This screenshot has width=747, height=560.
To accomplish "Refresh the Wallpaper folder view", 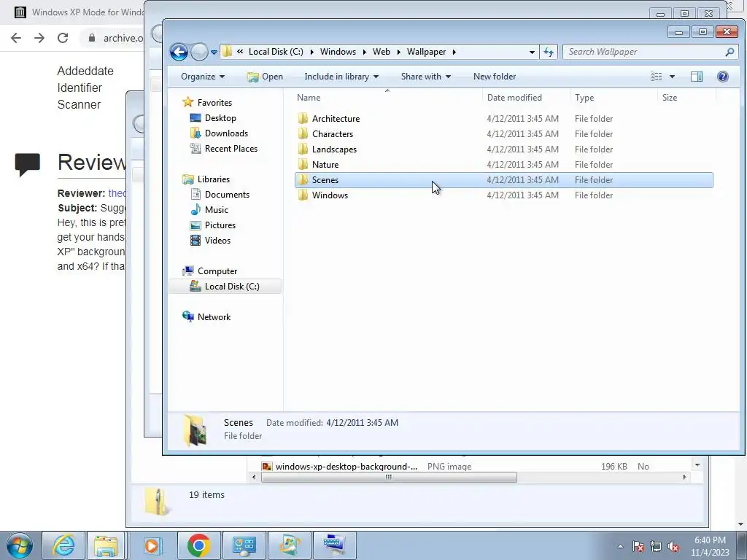I will pyautogui.click(x=549, y=52).
